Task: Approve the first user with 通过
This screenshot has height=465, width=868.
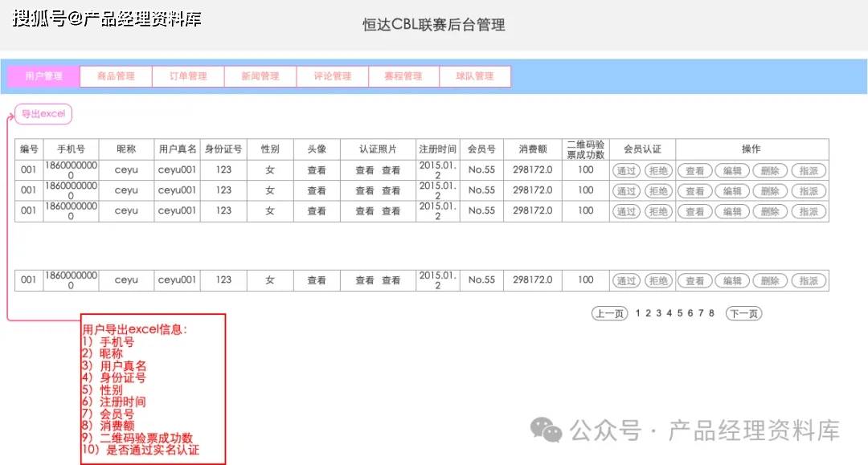Action: coord(625,170)
